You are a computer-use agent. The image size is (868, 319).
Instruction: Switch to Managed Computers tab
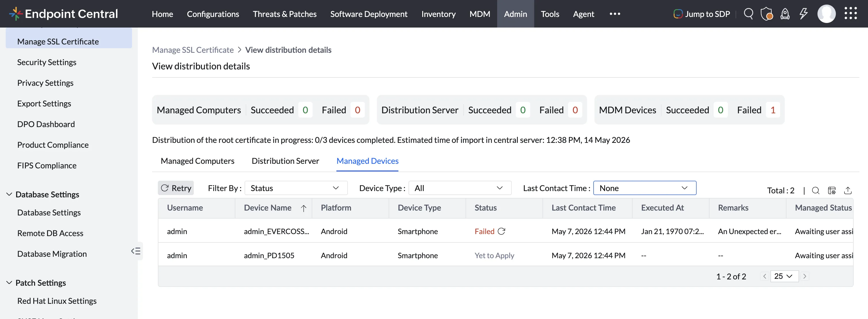coord(197,161)
